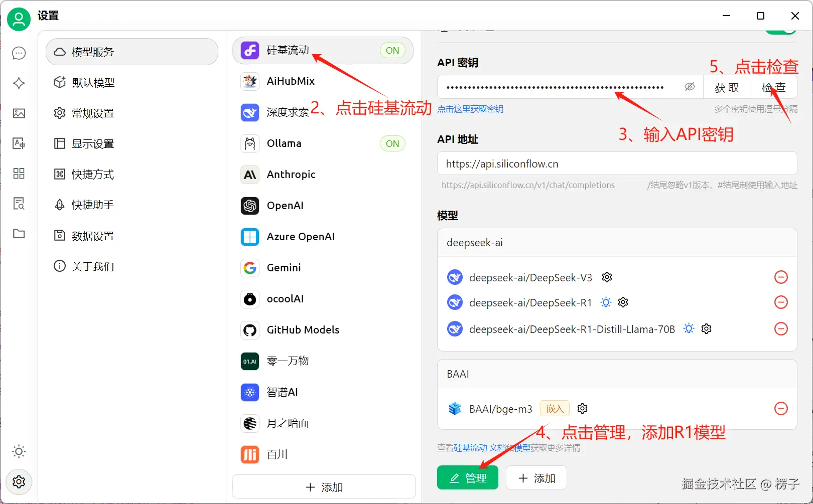813x504 pixels.
Task: Toggle the theme sun icon
Action: tap(19, 451)
